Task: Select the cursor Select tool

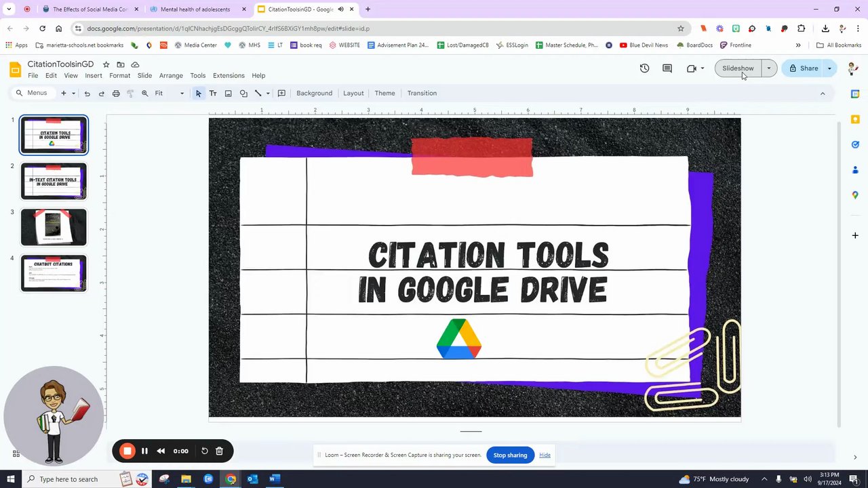Action: pyautogui.click(x=198, y=94)
